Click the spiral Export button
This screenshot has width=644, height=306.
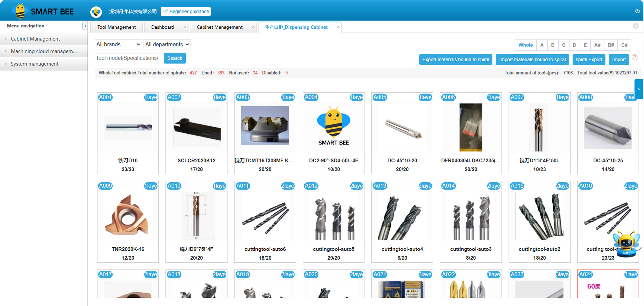[x=589, y=59]
